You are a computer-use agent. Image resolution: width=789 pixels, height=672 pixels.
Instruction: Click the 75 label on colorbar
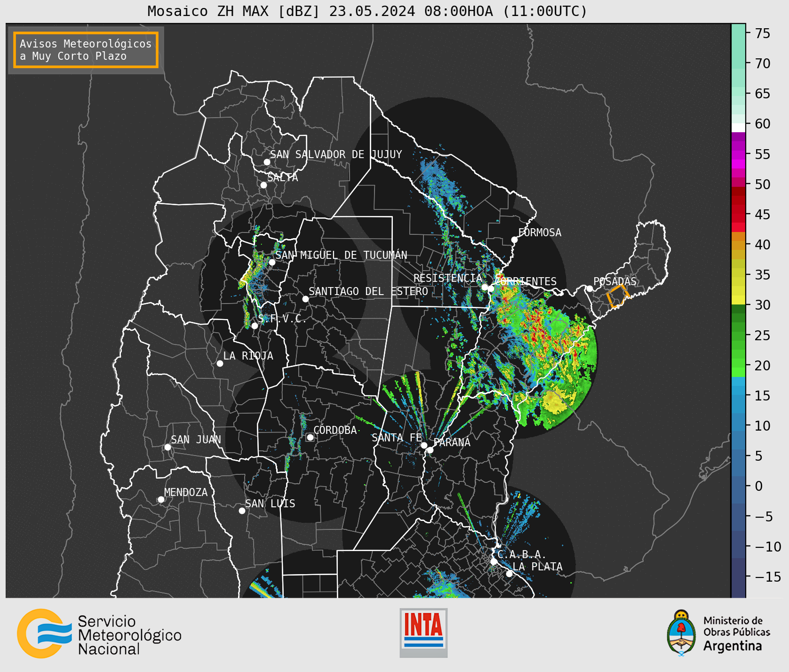(763, 33)
